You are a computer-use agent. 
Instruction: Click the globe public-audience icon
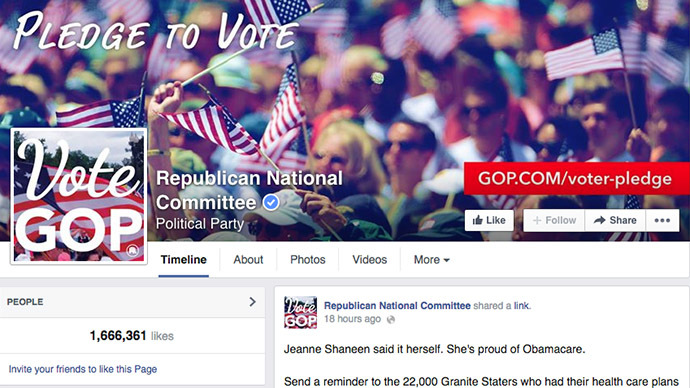[391, 320]
